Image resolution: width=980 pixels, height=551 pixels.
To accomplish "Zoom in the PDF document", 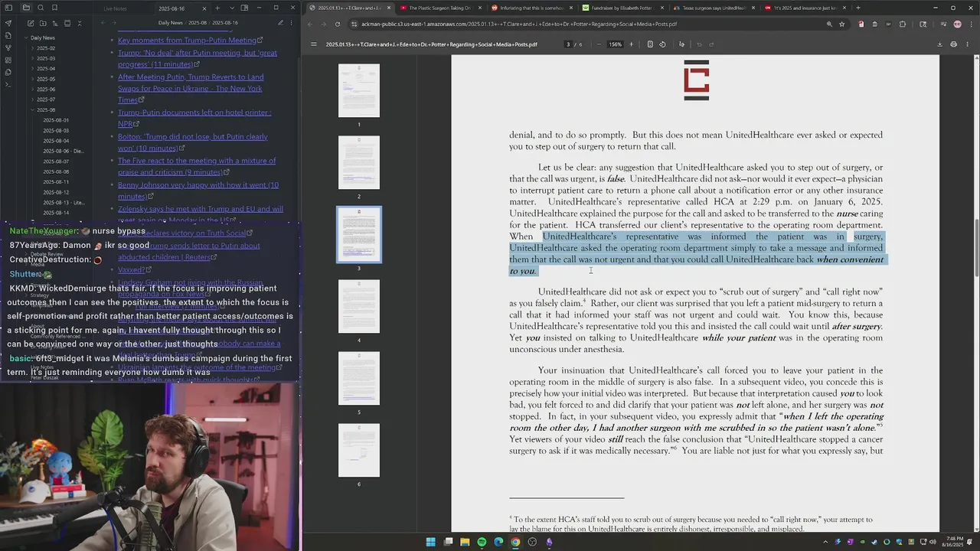I will tap(631, 44).
